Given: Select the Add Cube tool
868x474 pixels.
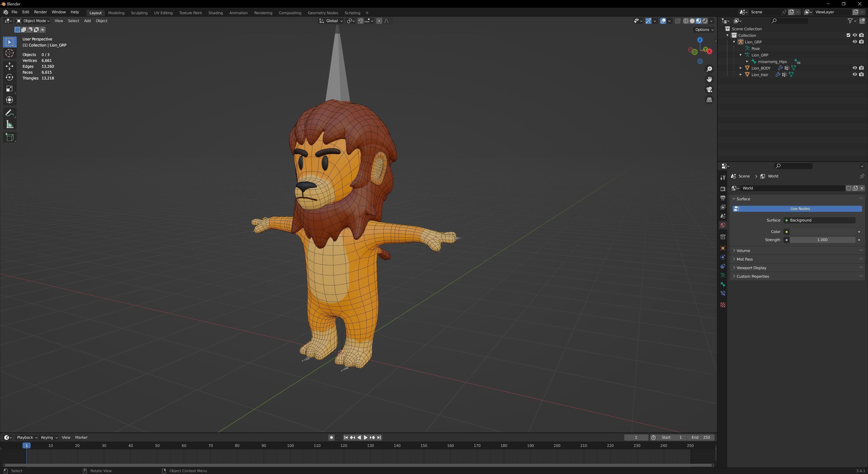Looking at the screenshot, I should [x=9, y=137].
